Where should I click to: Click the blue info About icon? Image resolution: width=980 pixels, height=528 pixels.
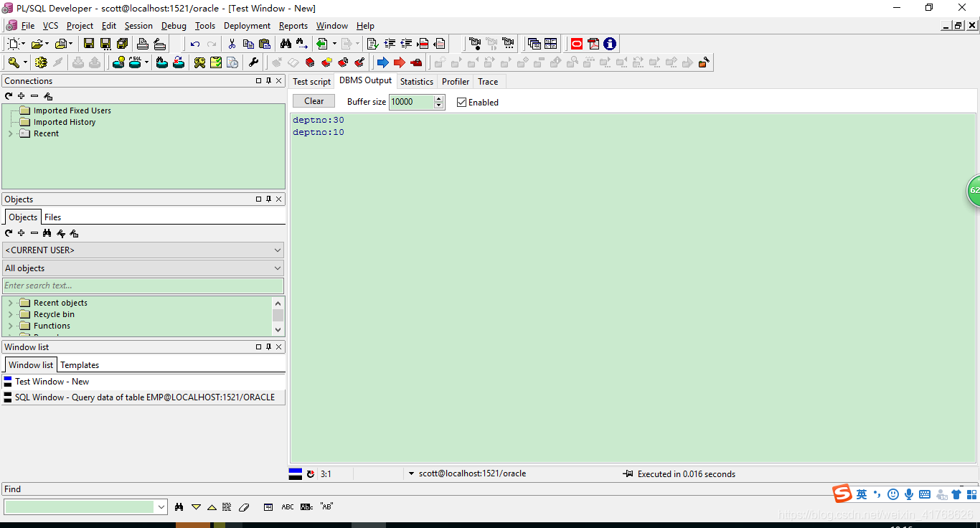[610, 44]
